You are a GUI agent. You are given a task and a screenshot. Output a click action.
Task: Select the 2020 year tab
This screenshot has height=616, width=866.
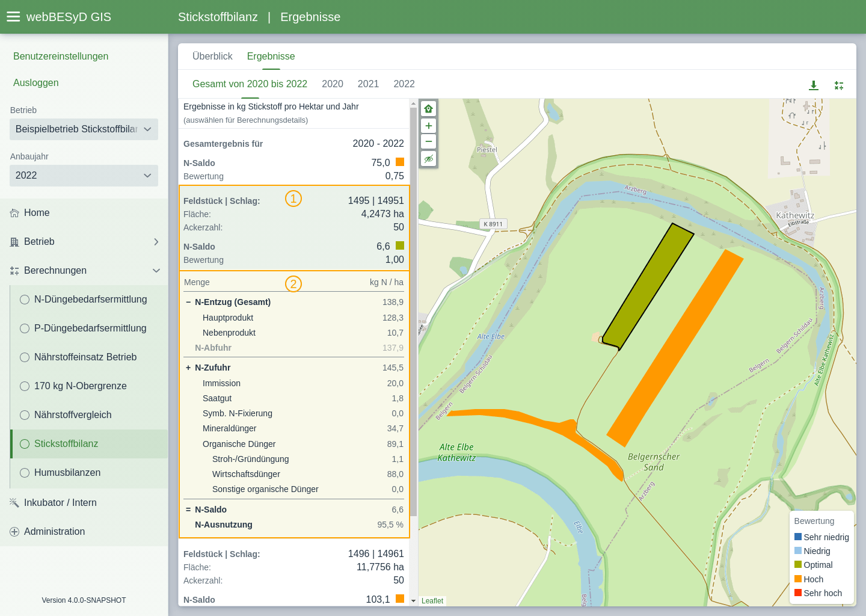coord(333,84)
